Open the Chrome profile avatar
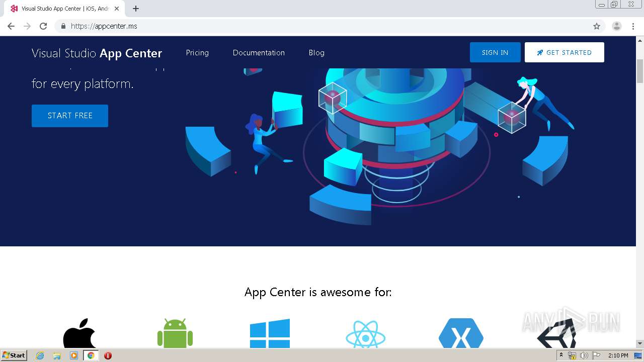Screen dimensions: 644x362 pos(617,26)
